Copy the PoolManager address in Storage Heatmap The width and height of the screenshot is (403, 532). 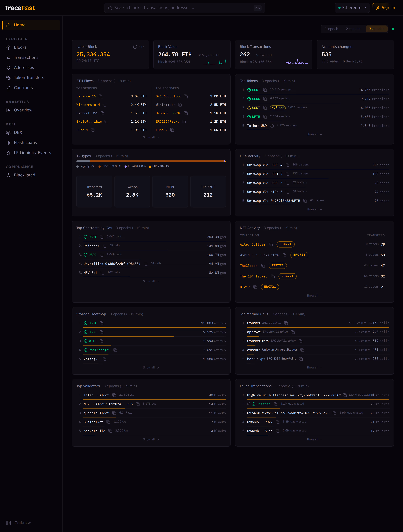point(115,350)
